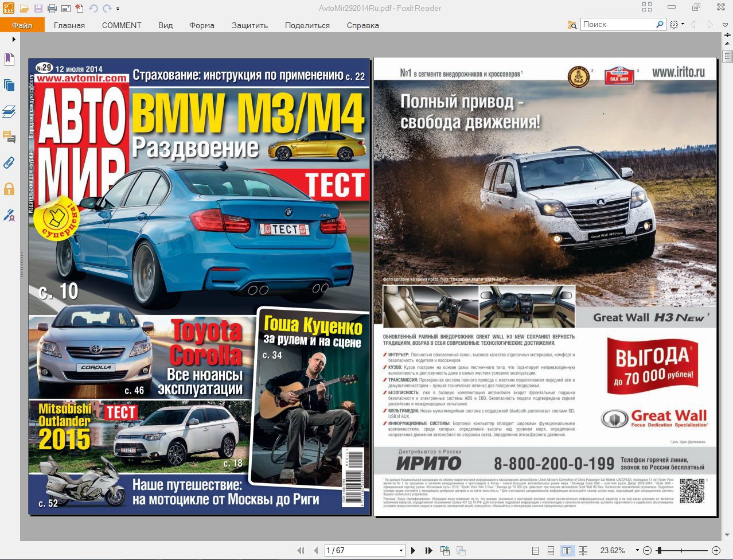Toggle fullscreen mode in the title bar
This screenshot has height=560, width=733.
(x=648, y=7)
